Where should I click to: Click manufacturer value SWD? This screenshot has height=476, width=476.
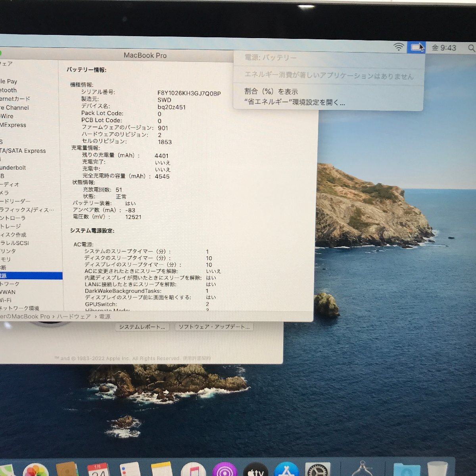tap(164, 100)
